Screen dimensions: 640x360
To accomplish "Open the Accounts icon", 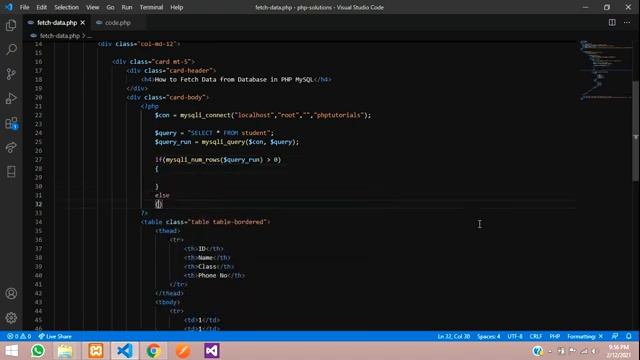I will tap(11, 293).
